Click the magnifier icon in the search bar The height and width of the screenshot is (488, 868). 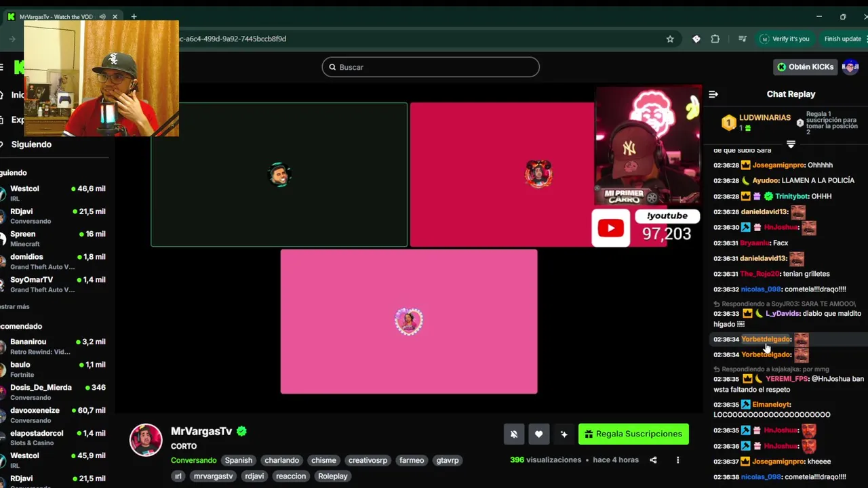point(332,67)
